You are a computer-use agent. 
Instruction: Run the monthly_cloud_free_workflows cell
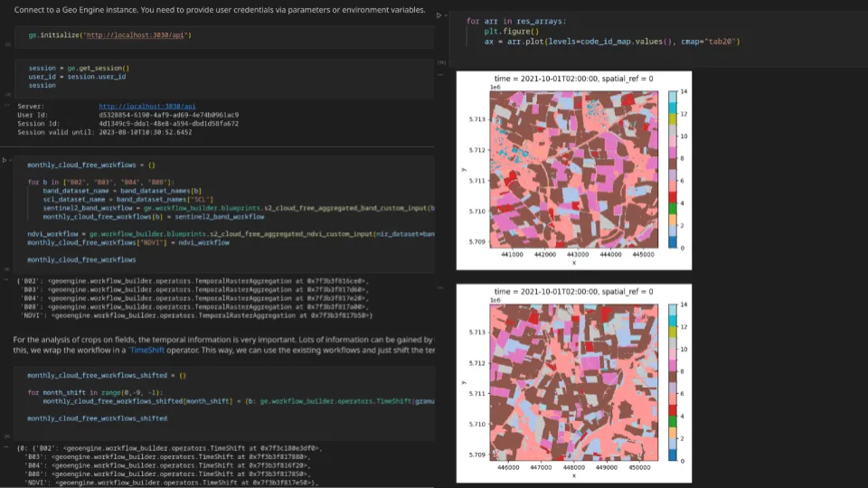(5, 160)
